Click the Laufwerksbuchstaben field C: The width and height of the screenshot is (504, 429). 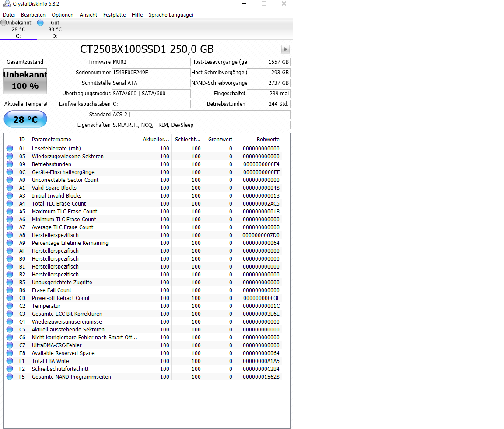tap(151, 104)
